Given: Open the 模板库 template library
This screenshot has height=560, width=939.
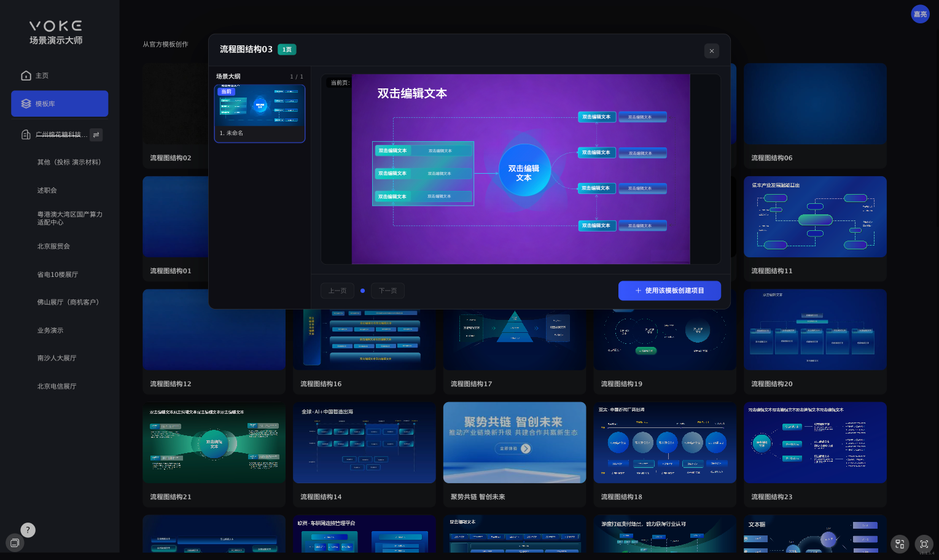Looking at the screenshot, I should (60, 104).
